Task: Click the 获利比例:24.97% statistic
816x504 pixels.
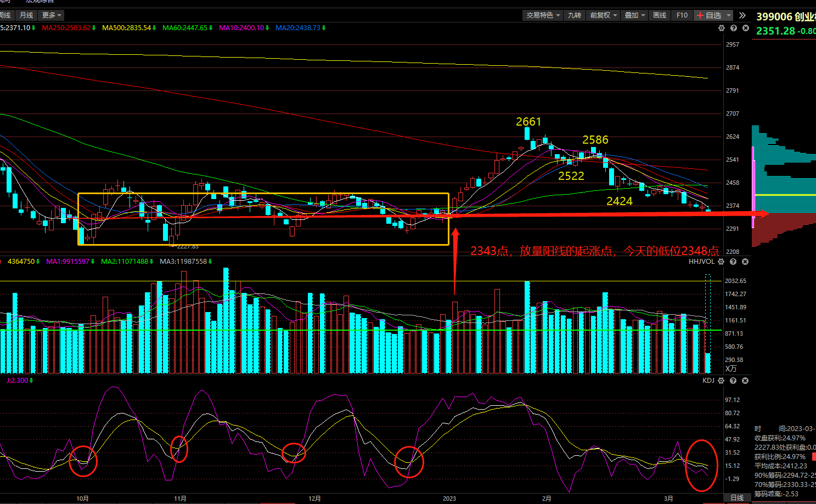Action: click(780, 457)
